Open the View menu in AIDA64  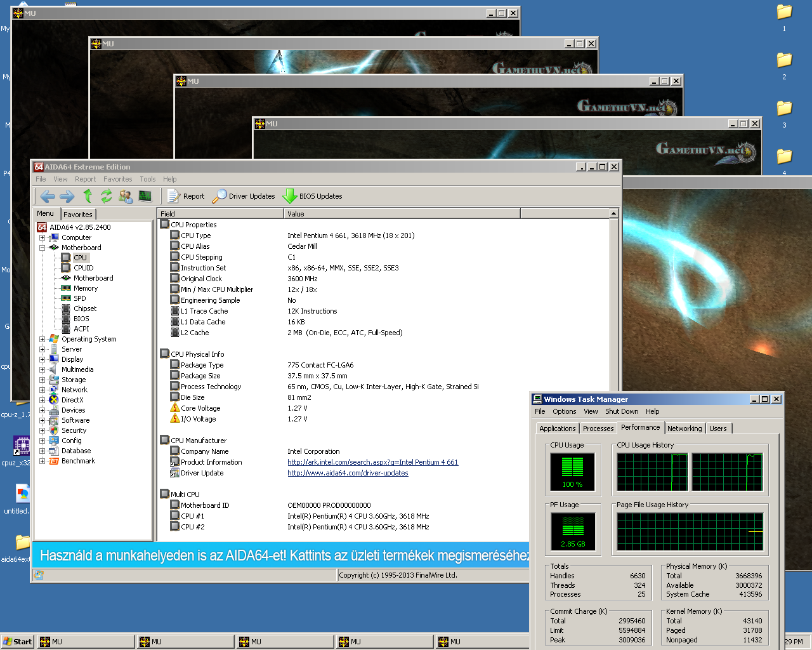point(60,179)
